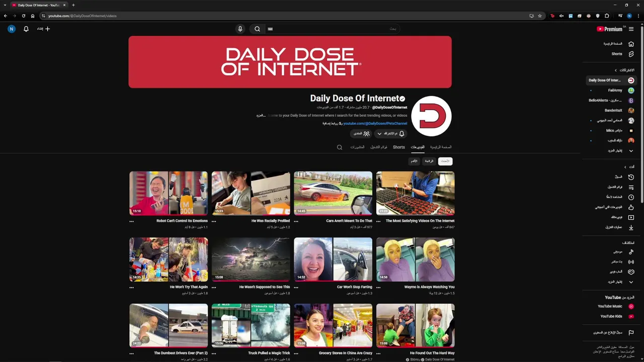Open the You section header arrow
The height and width of the screenshot is (362, 644).
coord(625,167)
